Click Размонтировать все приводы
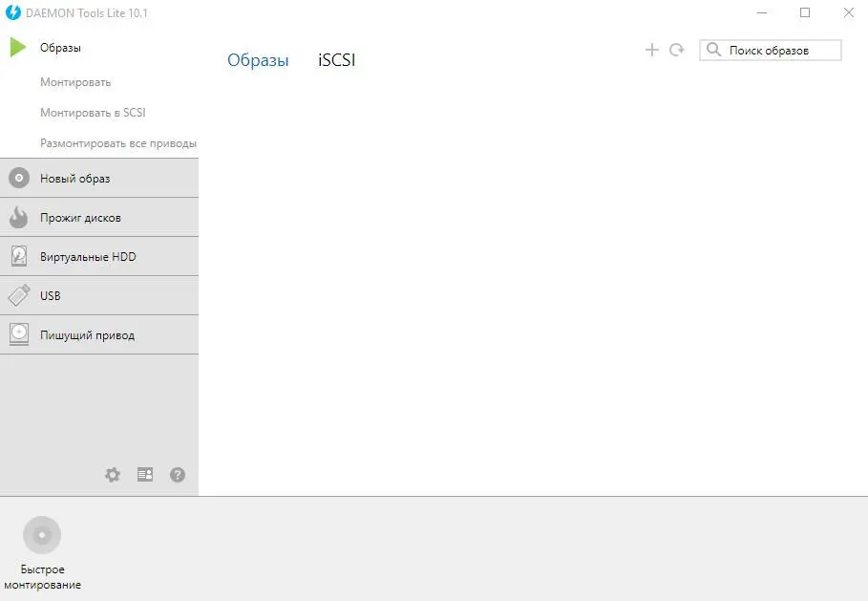Image resolution: width=868 pixels, height=601 pixels. point(118,143)
